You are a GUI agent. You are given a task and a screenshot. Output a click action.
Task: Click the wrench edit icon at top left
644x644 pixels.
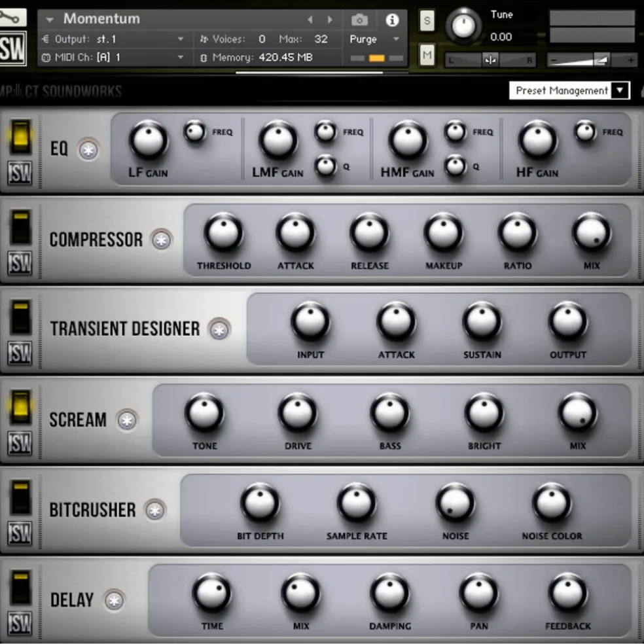click(12, 18)
